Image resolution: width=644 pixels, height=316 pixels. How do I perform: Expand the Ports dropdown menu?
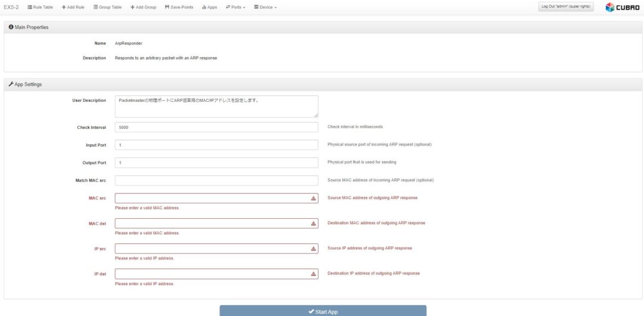[236, 7]
